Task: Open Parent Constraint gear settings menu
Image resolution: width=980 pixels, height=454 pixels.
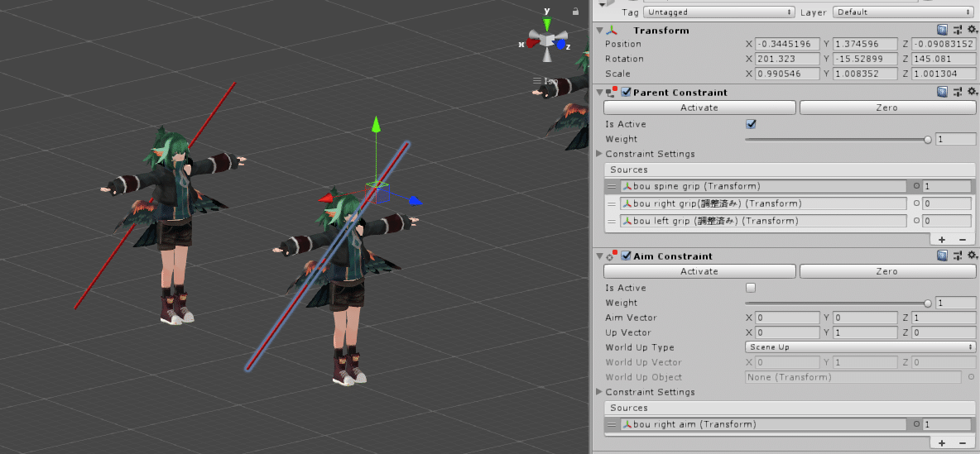Action: coord(972,92)
